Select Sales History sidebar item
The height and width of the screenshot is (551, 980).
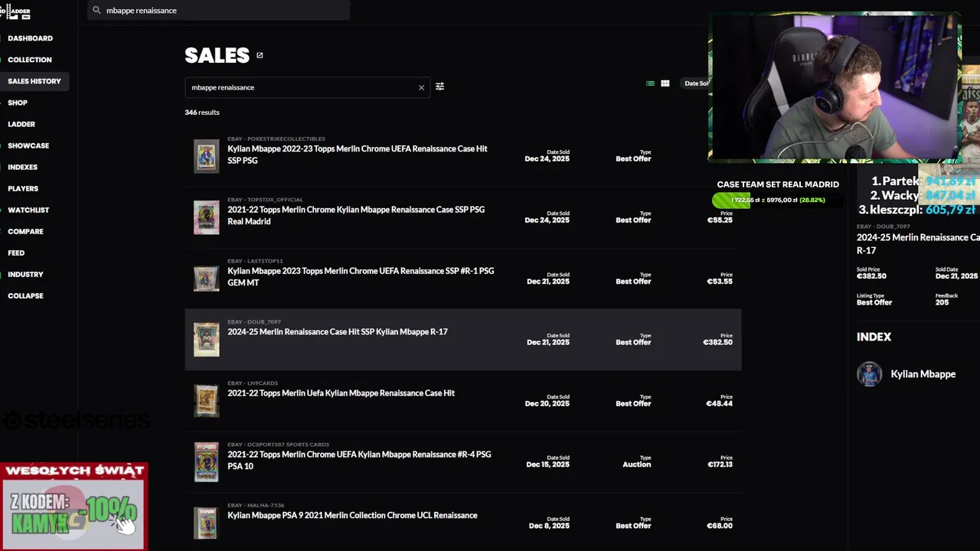point(34,81)
